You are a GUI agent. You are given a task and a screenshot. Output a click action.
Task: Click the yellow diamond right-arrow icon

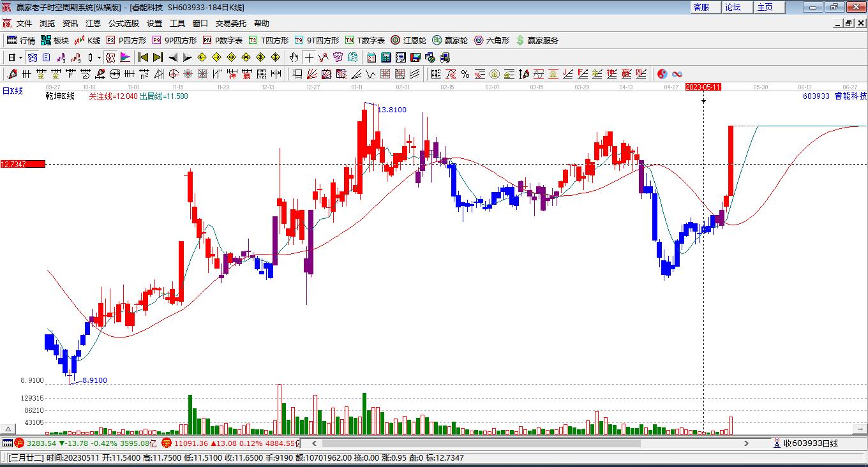217,57
